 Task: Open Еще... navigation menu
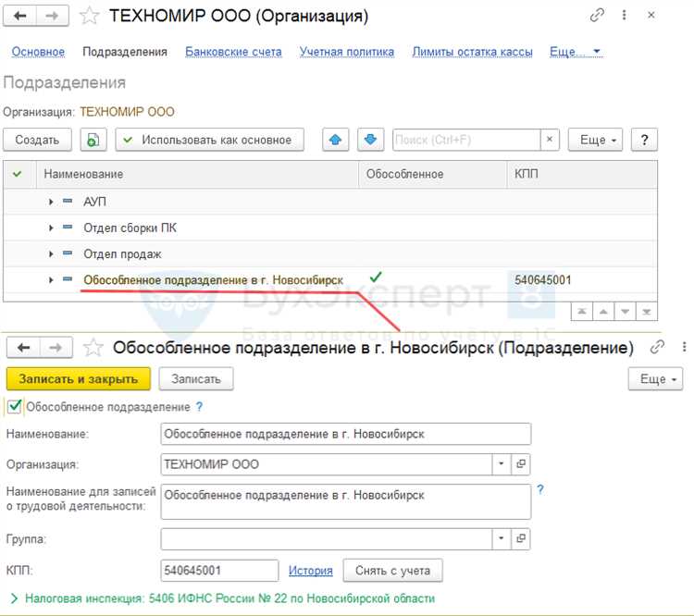click(576, 52)
